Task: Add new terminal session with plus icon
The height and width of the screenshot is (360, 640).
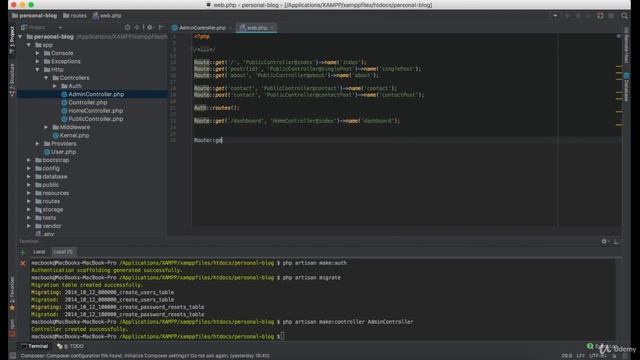Action: pyautogui.click(x=23, y=252)
